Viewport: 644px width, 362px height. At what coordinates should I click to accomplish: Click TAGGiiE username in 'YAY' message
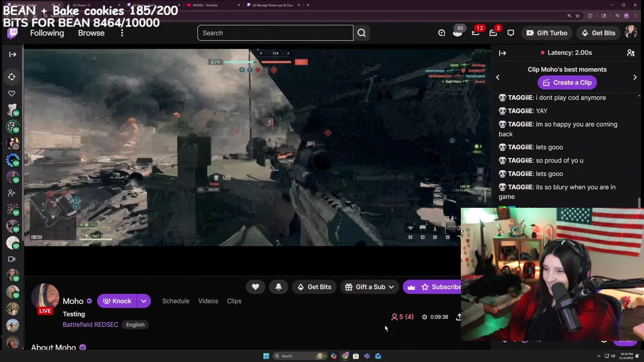520,111
